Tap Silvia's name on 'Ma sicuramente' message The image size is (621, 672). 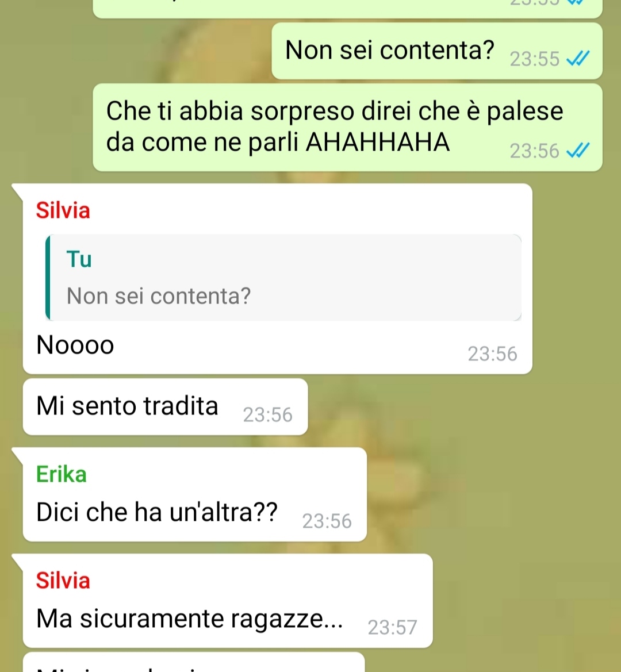click(x=63, y=581)
